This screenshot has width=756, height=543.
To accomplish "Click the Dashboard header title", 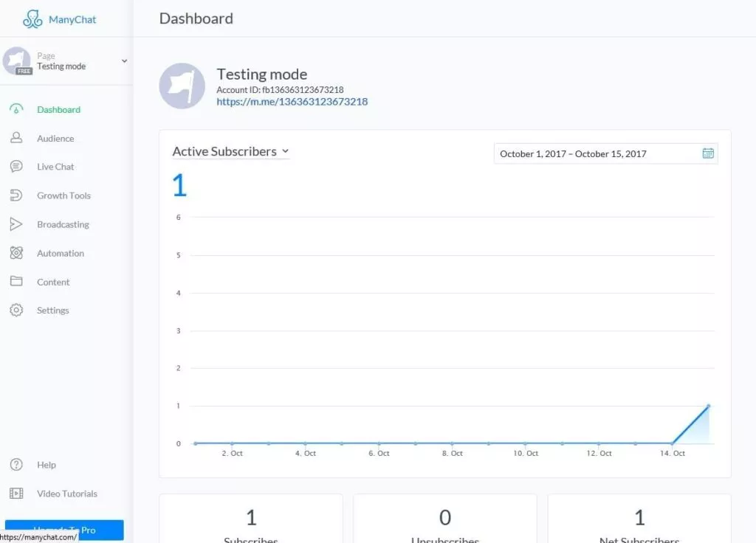I will coord(196,18).
